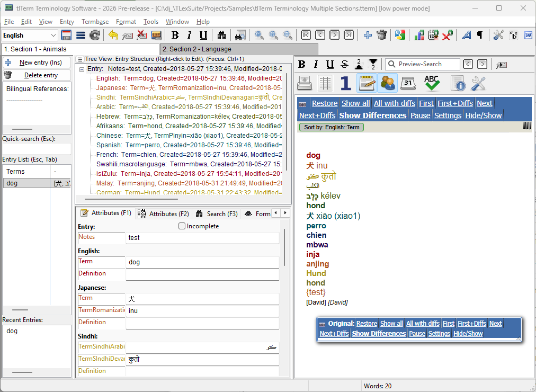The height and width of the screenshot is (392, 536).
Task: Open the Termbase menu
Action: coord(95,22)
